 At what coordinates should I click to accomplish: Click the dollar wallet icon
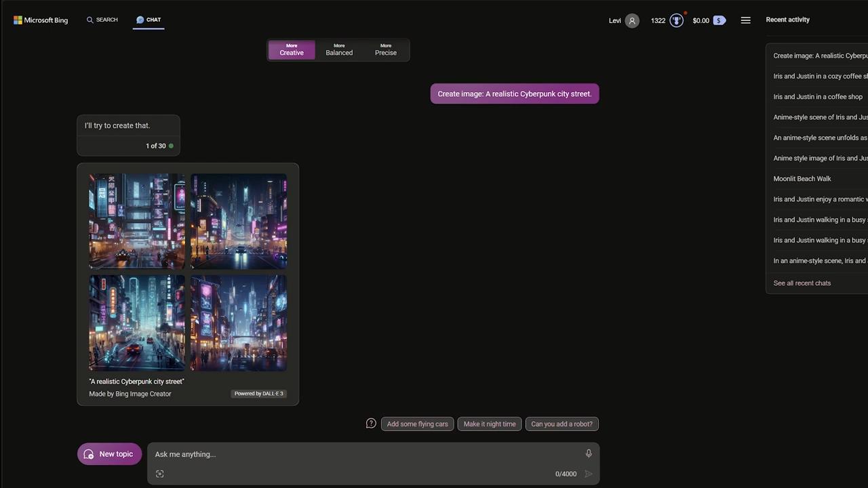(x=719, y=20)
